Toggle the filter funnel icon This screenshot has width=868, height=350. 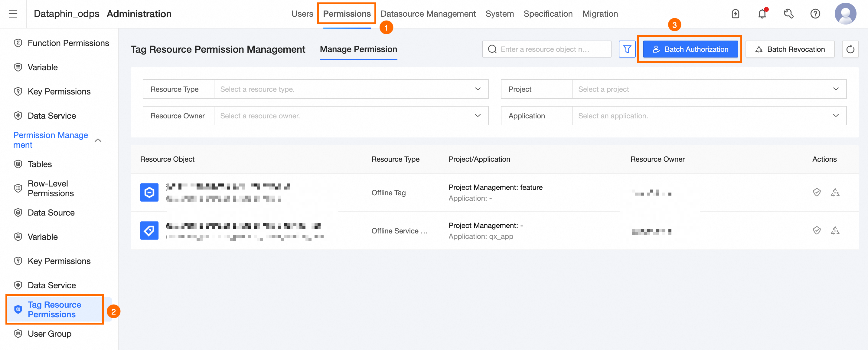tap(627, 49)
